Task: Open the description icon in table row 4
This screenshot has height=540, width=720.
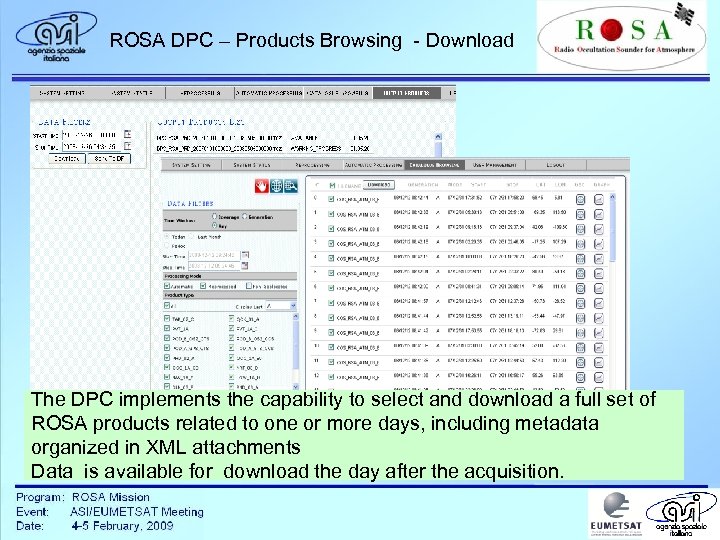Action: coord(580,259)
